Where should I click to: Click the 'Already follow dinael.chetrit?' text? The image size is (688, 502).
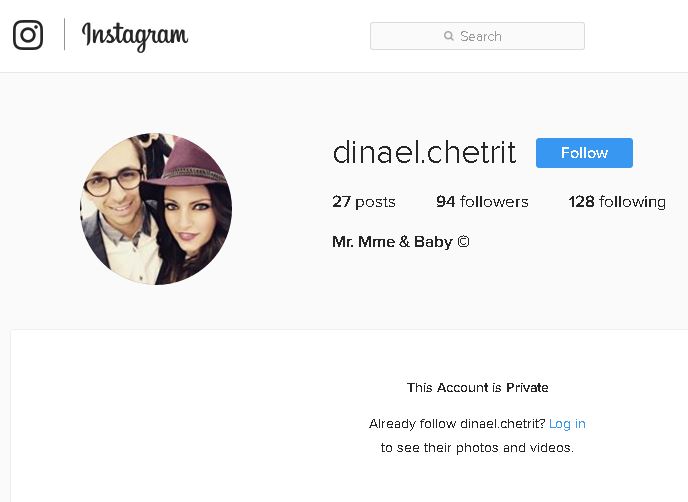point(457,424)
